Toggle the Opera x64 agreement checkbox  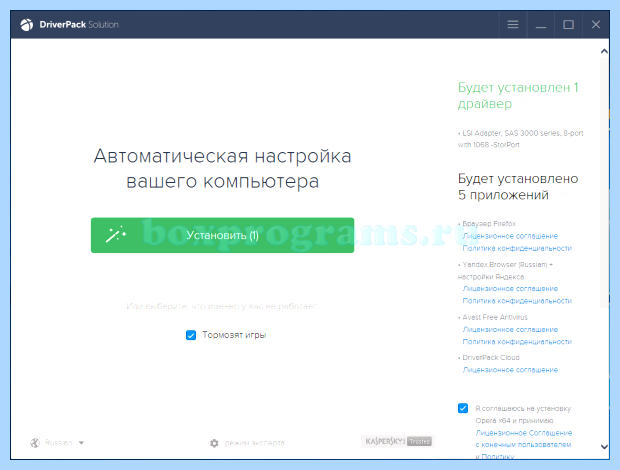463,408
